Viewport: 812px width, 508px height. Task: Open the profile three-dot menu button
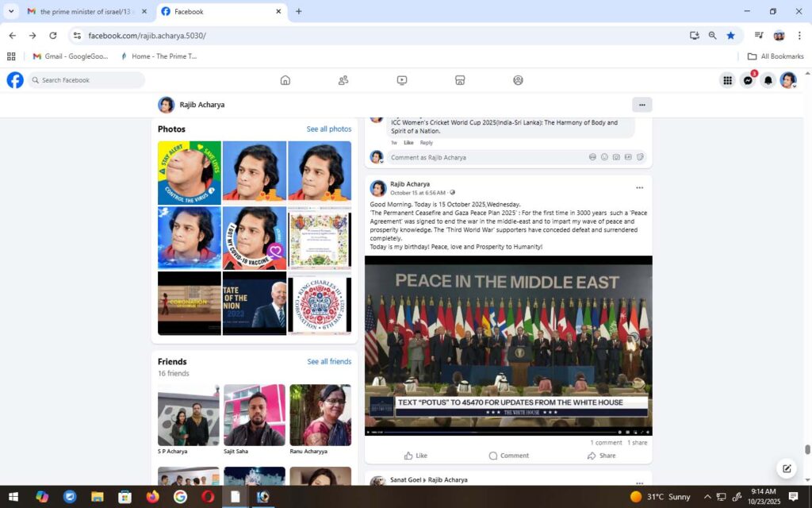[642, 105]
